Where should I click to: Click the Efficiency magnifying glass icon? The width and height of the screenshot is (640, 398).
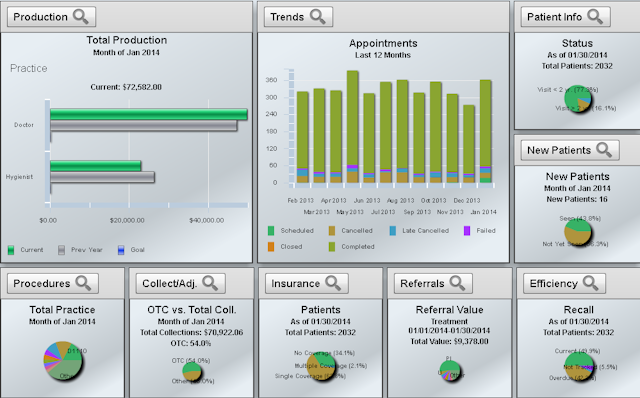point(591,283)
